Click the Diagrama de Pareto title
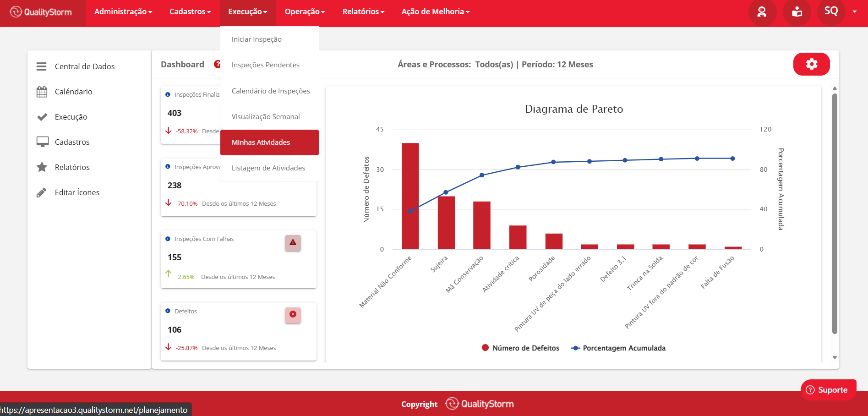 [x=574, y=109]
